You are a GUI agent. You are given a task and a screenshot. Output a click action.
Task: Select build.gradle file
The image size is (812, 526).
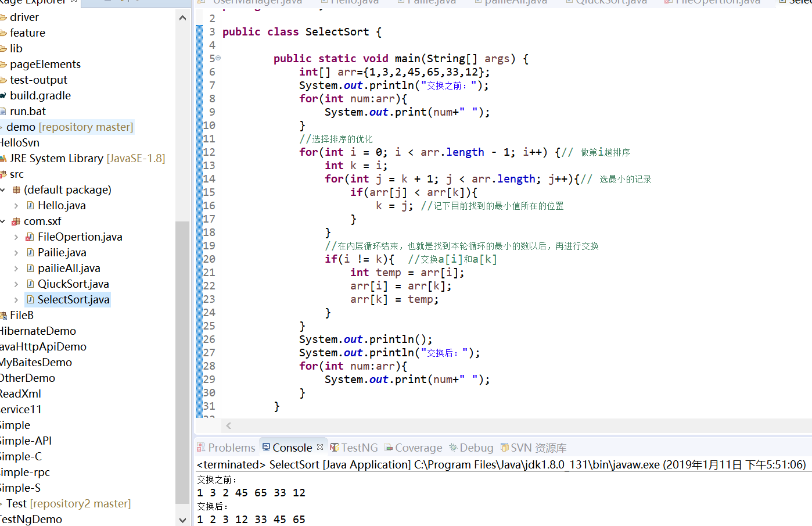click(40, 95)
